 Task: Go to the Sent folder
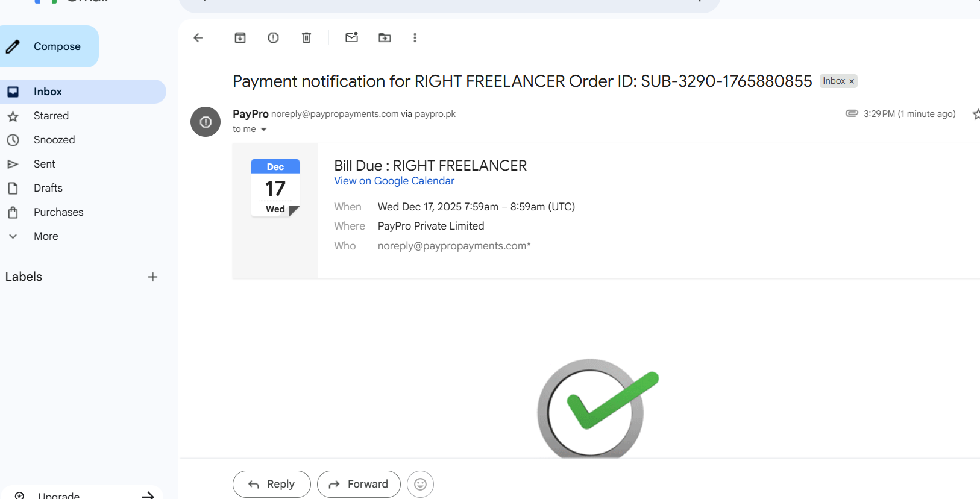(45, 164)
